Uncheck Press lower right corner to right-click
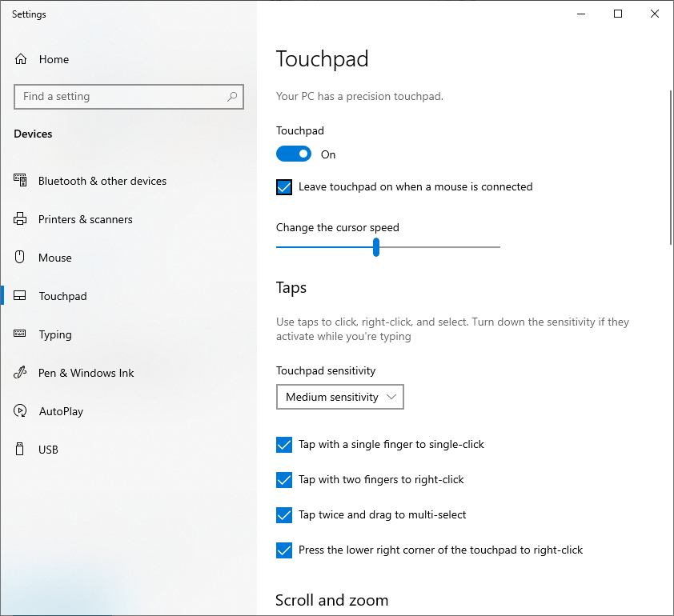 284,550
